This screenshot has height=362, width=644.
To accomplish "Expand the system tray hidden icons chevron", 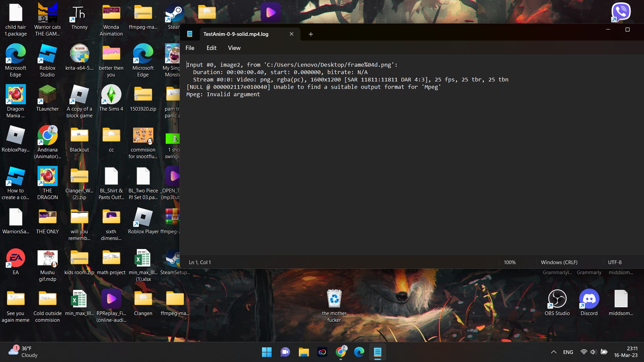I will click(x=554, y=352).
